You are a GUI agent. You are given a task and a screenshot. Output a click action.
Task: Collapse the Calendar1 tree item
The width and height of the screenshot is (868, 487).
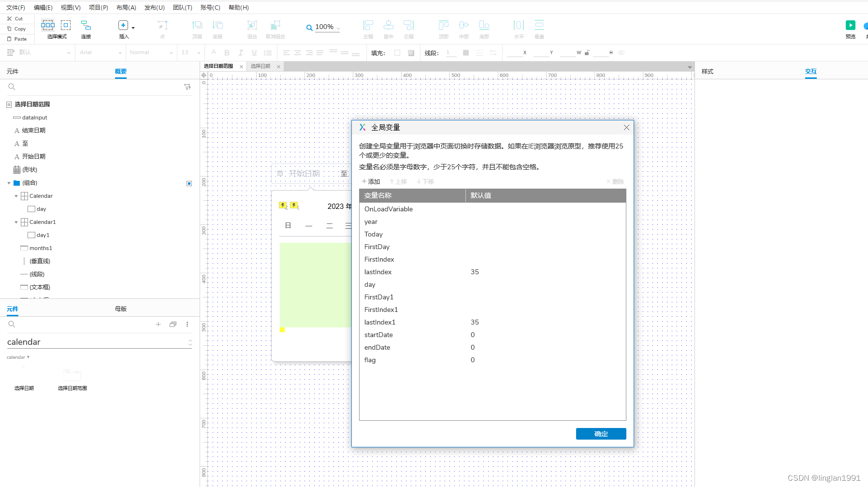tap(16, 222)
